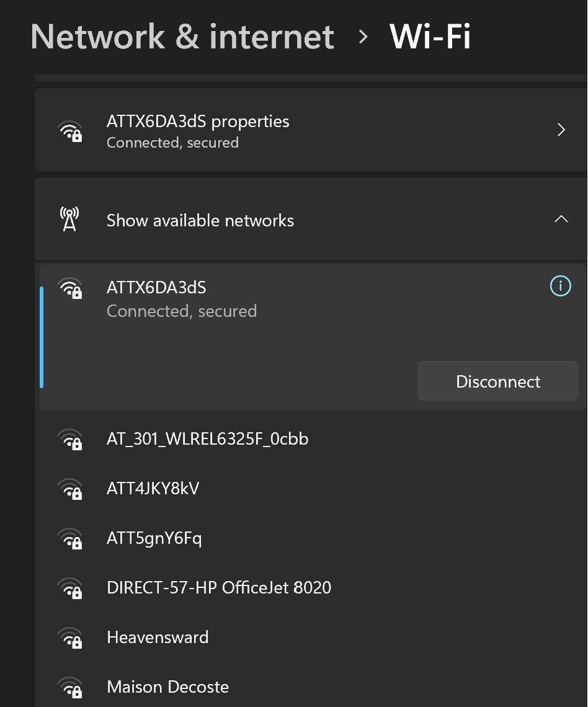Screen dimensions: 588x707
Task: Choose the ATT5gnY6Fq network entry
Action: [154, 538]
